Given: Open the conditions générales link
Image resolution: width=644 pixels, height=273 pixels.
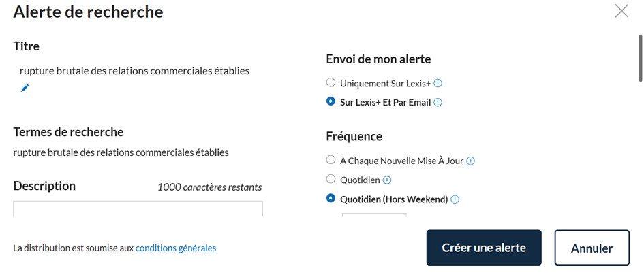Looking at the screenshot, I should (x=176, y=248).
